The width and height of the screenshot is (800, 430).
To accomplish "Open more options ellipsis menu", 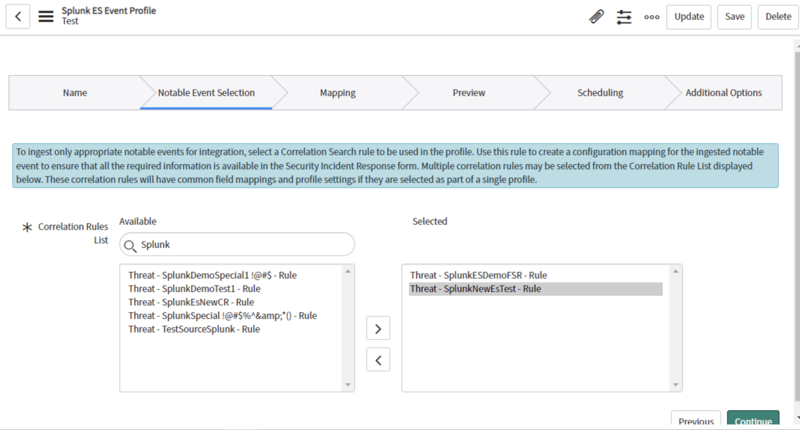I will click(652, 17).
